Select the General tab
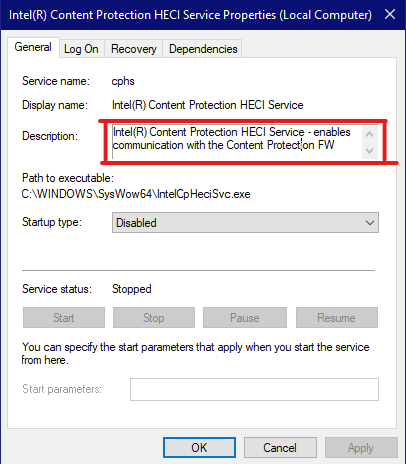Screen dimensions: 406x464 tap(33, 47)
